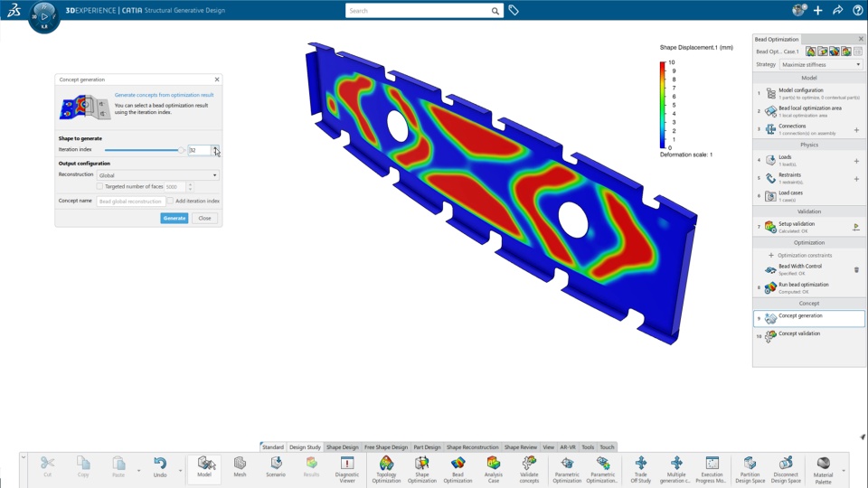Click the Iteration index value field
Image resolution: width=868 pixels, height=488 pixels.
[200, 150]
